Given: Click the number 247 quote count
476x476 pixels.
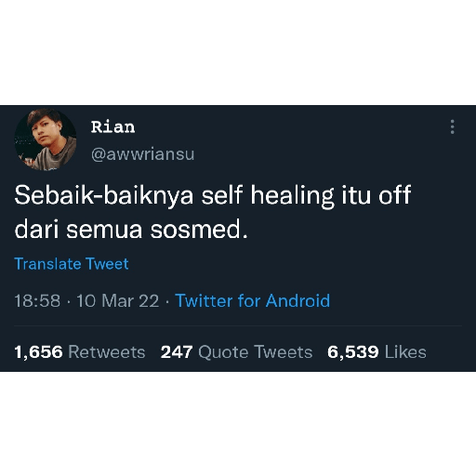Looking at the screenshot, I should 177,352.
